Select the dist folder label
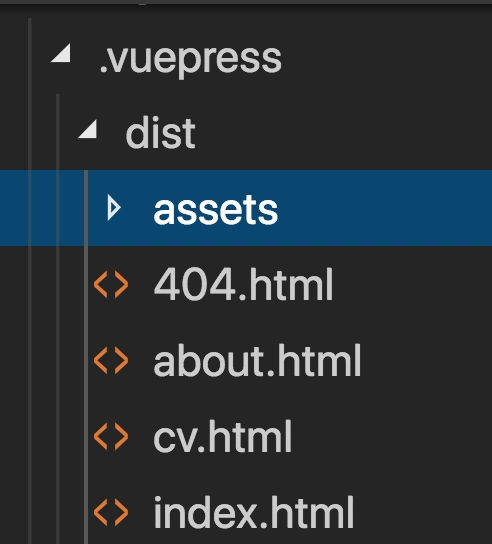The image size is (492, 544). click(161, 133)
